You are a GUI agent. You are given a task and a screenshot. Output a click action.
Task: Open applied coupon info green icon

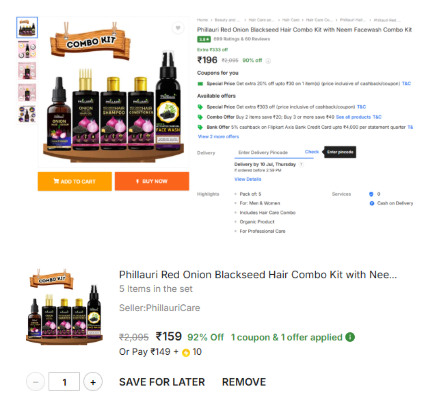pos(350,337)
